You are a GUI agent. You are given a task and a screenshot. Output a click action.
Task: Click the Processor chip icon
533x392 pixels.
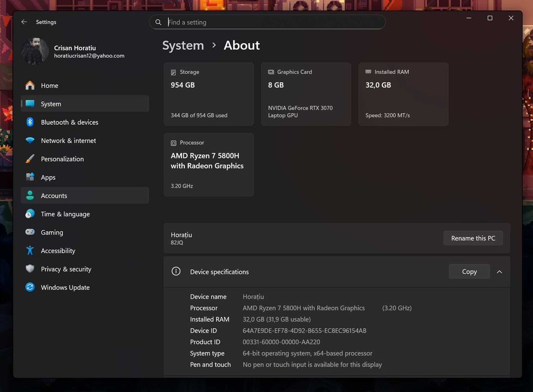click(173, 143)
